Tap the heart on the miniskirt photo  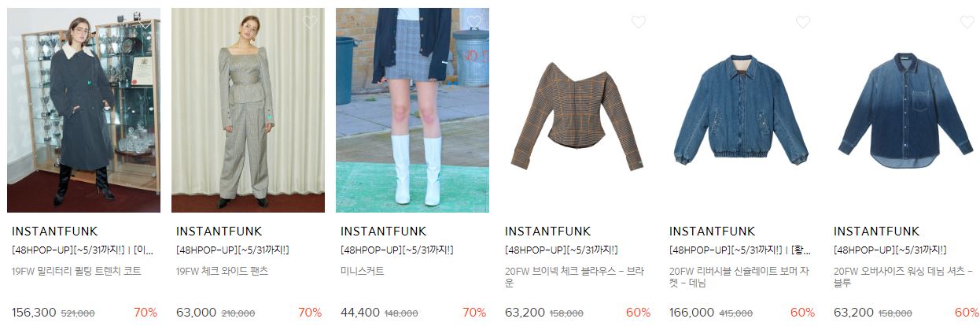[474, 22]
